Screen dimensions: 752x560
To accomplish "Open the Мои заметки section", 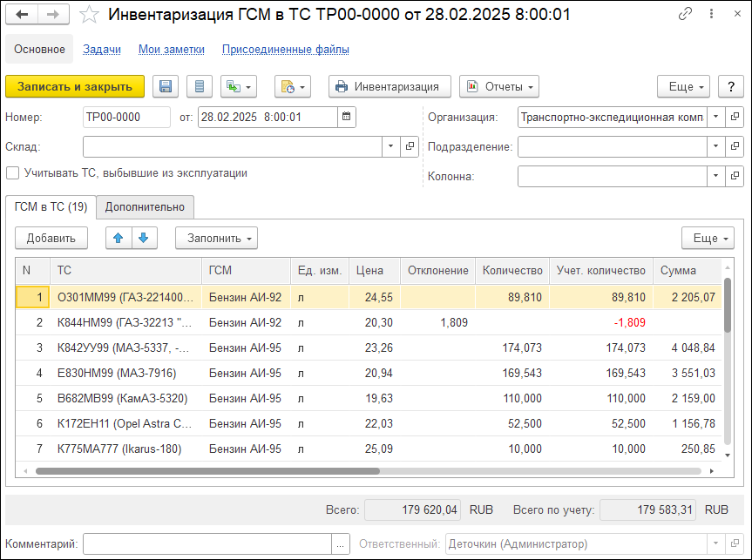I will 172,49.
